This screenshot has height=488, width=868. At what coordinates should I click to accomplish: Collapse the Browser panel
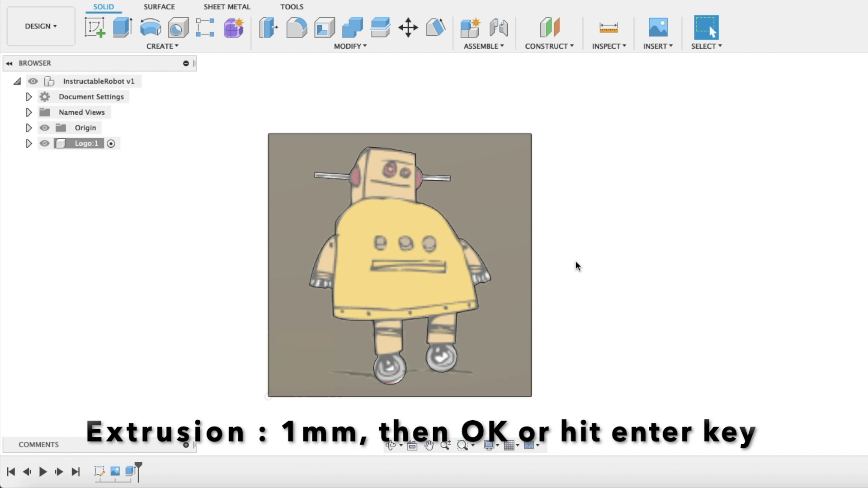pyautogui.click(x=9, y=63)
